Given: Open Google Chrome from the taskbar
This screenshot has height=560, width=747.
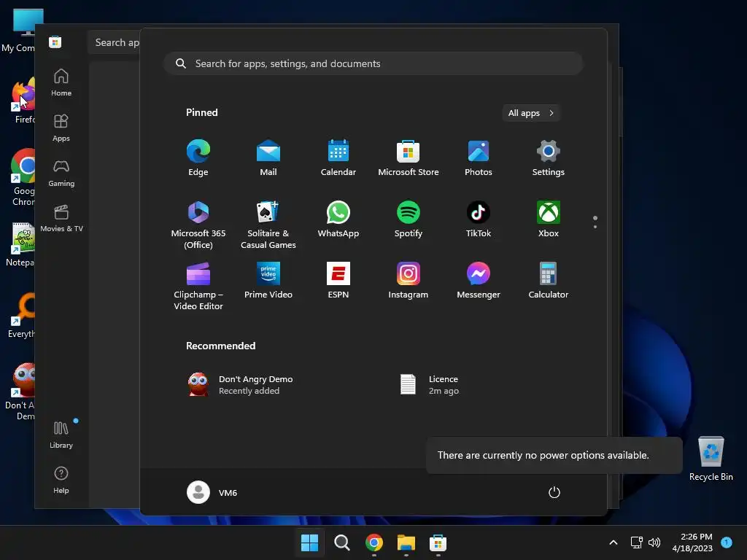Looking at the screenshot, I should tap(374, 542).
